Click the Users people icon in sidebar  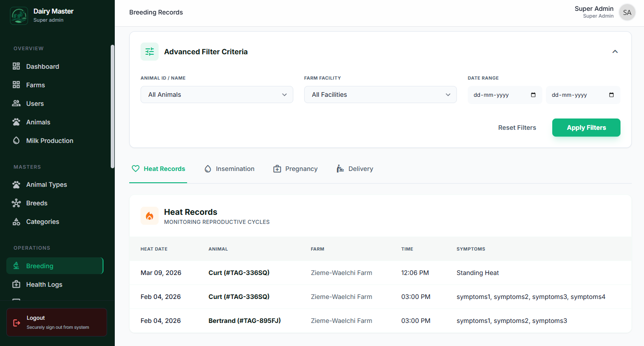point(16,104)
